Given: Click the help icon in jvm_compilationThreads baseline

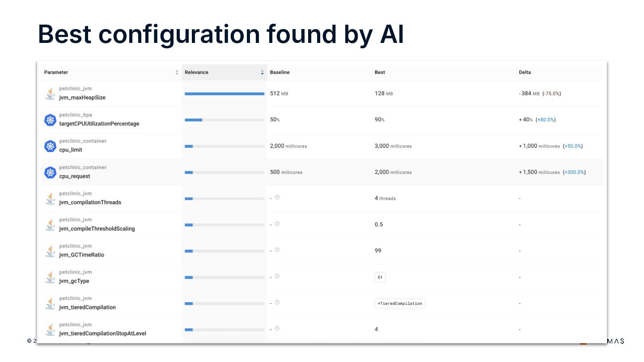Looking at the screenshot, I should click(x=277, y=197).
